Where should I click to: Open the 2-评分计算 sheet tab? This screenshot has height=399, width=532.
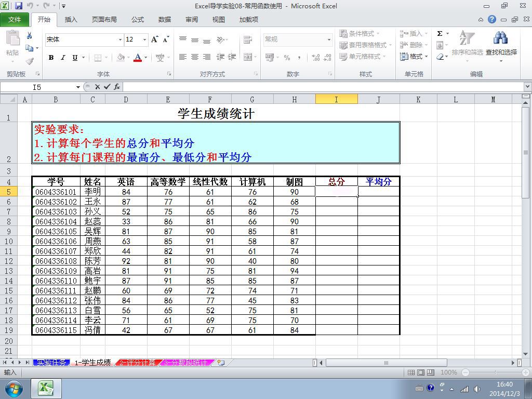[137, 362]
